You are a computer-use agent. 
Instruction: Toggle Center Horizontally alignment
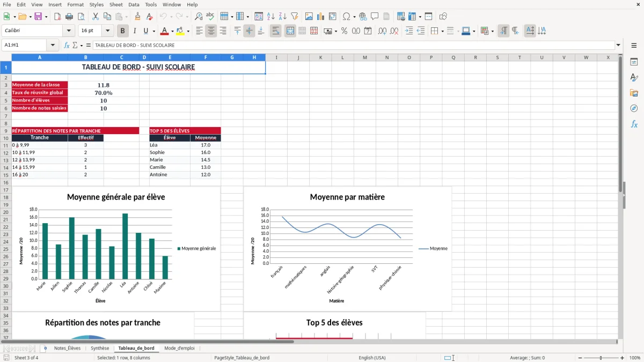pyautogui.click(x=211, y=31)
